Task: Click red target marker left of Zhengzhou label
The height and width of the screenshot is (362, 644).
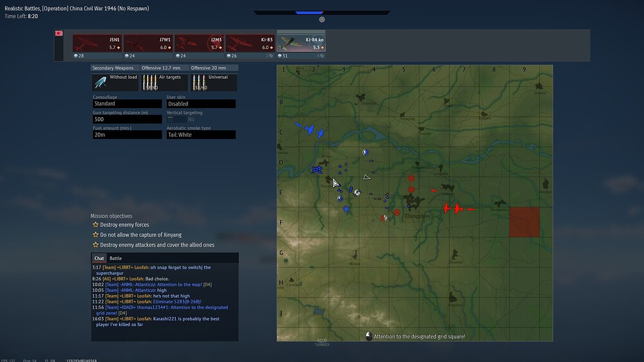Action: [x=397, y=212]
